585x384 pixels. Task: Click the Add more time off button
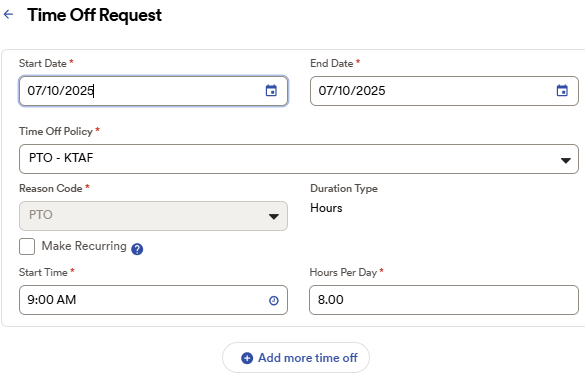(x=296, y=358)
